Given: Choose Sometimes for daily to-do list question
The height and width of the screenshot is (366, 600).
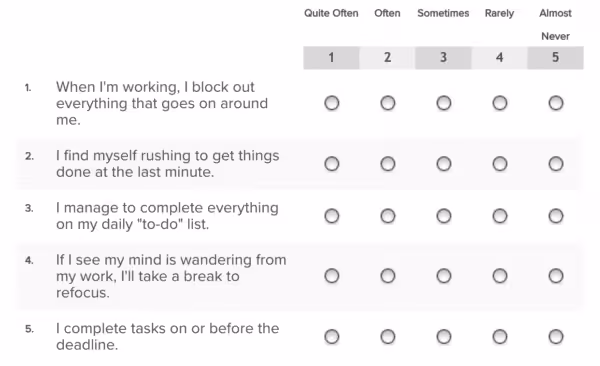Looking at the screenshot, I should [x=443, y=216].
